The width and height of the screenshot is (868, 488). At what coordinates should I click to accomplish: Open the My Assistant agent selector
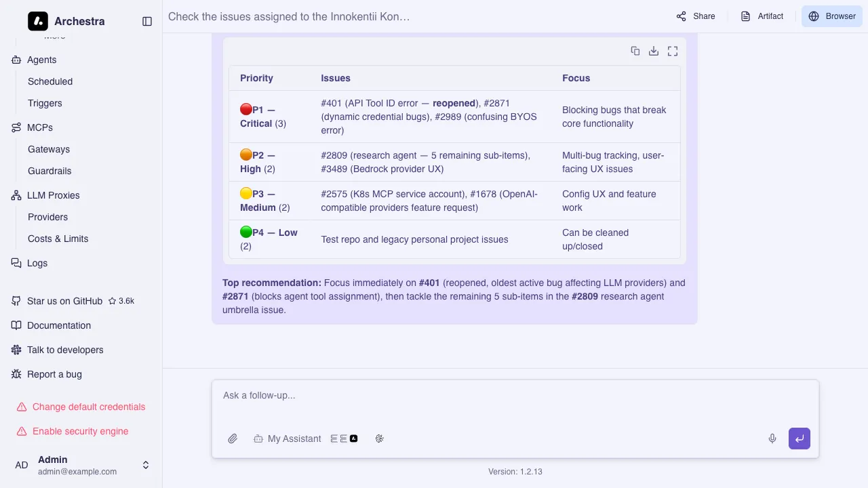point(287,439)
